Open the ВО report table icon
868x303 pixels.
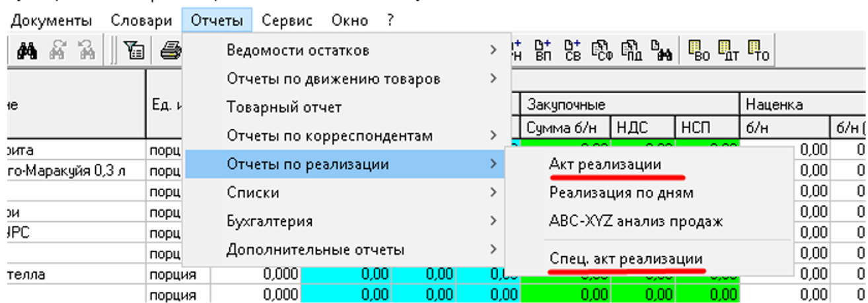point(699,50)
